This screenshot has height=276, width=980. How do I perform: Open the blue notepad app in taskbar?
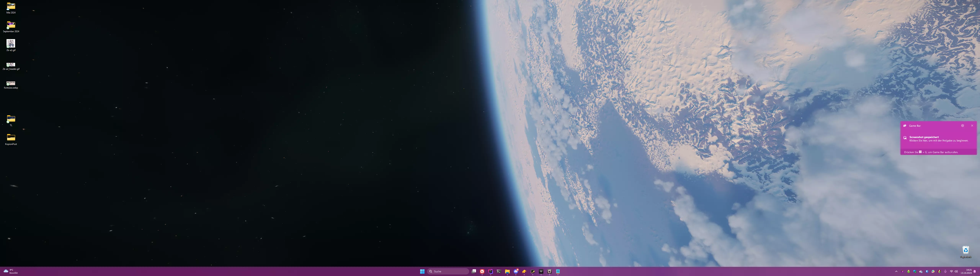558,271
